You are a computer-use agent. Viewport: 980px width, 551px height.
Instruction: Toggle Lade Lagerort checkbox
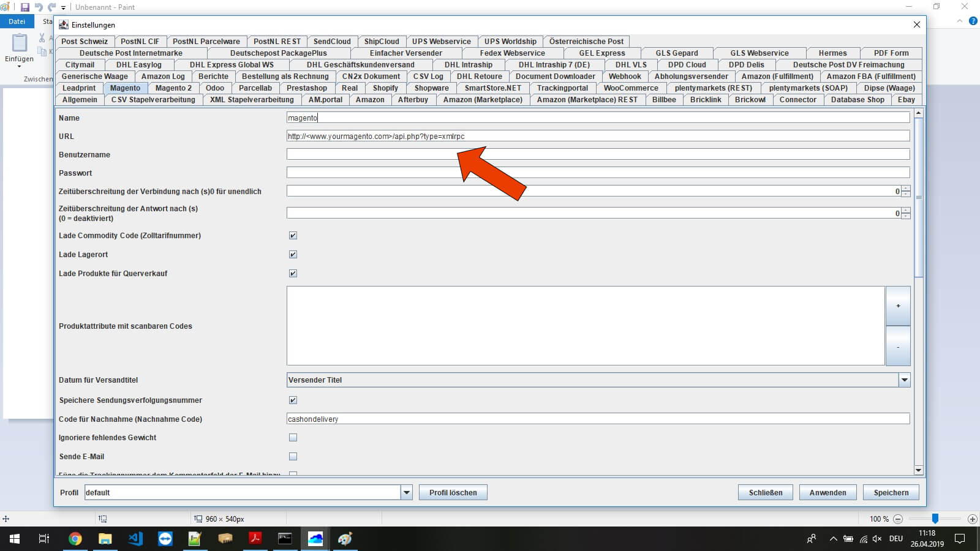[293, 255]
